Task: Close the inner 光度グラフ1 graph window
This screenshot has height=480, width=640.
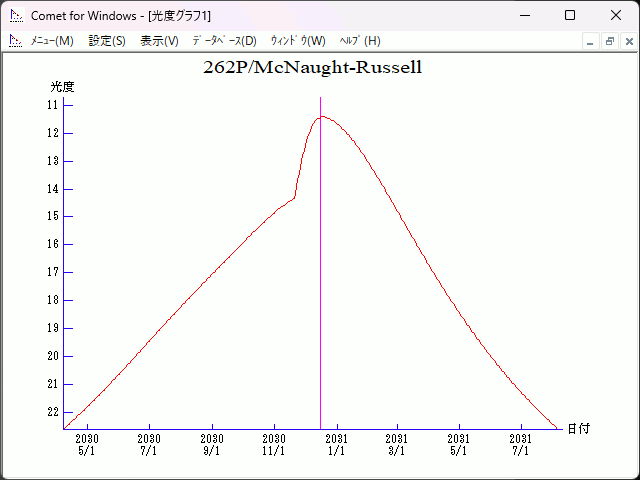Action: (x=628, y=41)
